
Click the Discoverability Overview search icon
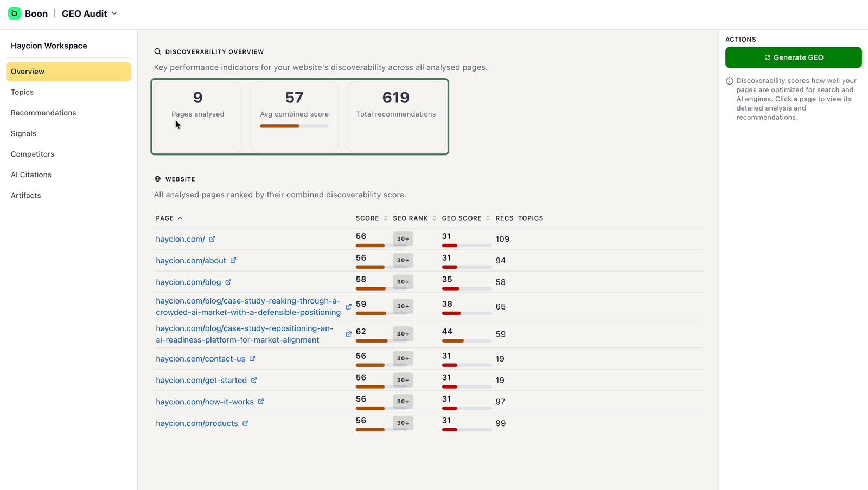(157, 51)
